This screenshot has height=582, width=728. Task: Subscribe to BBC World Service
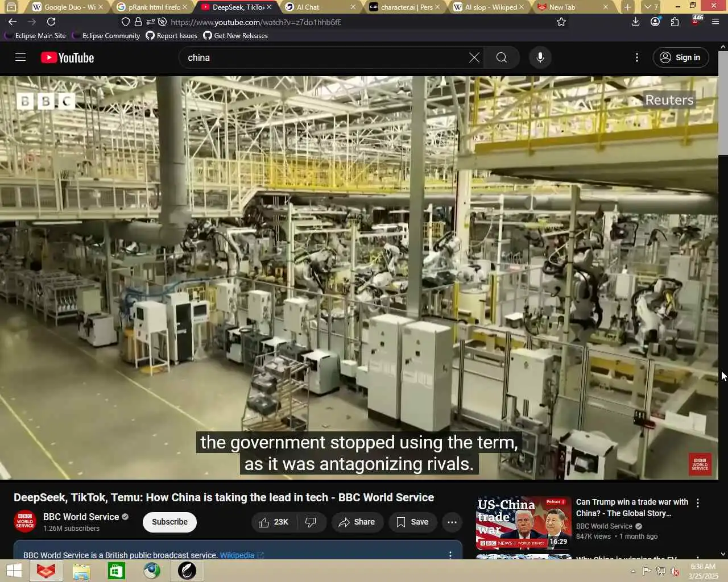(x=169, y=522)
